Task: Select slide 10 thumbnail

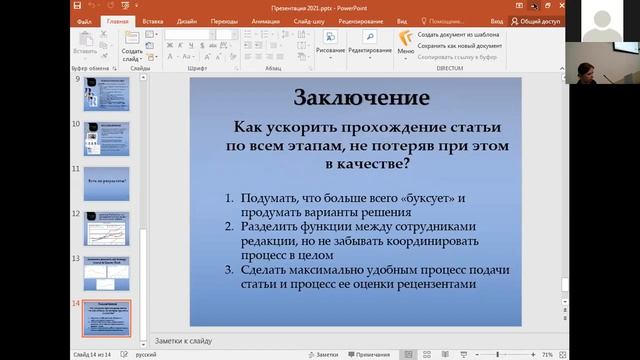Action: (107, 139)
